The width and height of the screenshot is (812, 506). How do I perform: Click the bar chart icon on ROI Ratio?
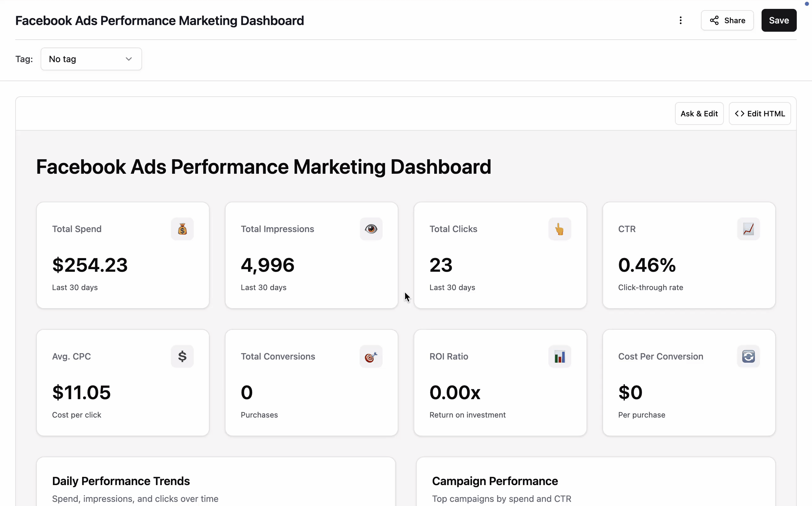pyautogui.click(x=560, y=356)
